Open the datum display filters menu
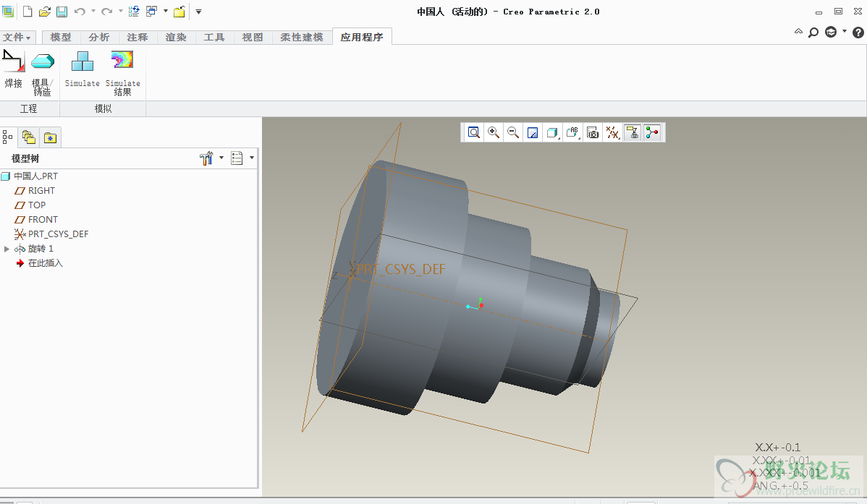This screenshot has width=867, height=504. tap(613, 132)
